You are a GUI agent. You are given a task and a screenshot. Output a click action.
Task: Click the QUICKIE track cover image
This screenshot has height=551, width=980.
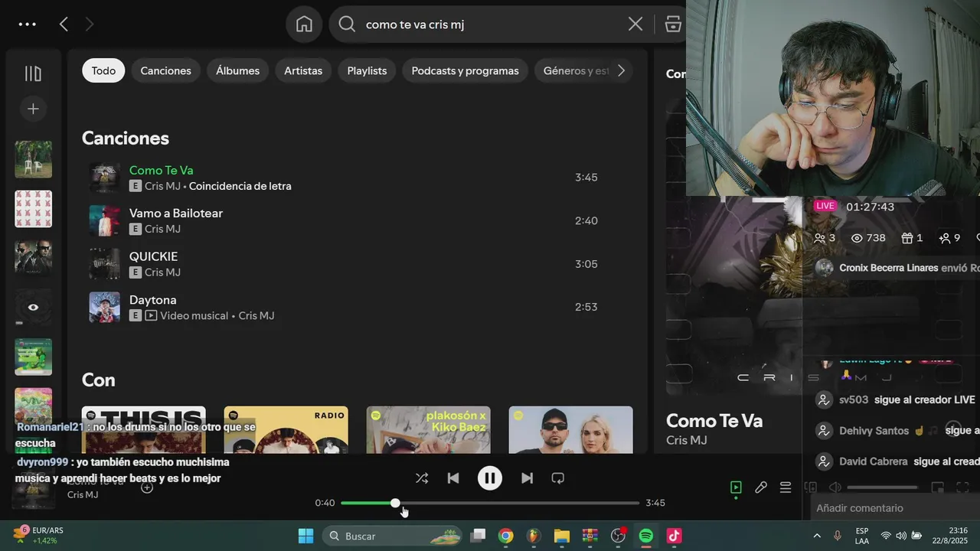click(105, 264)
